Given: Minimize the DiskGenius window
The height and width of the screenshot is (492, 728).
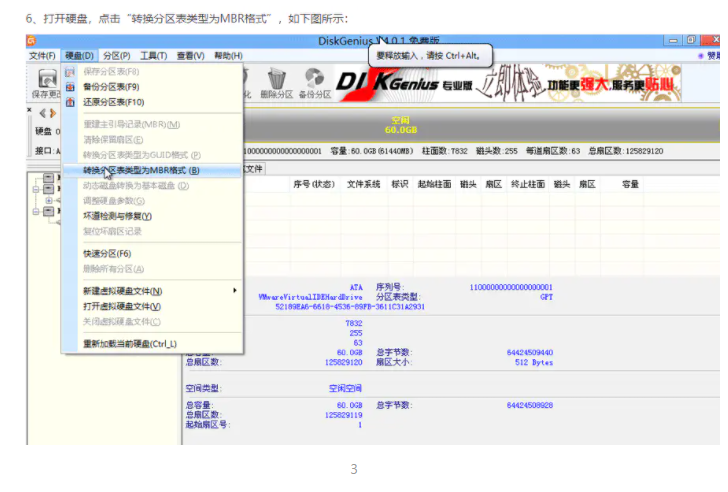Looking at the screenshot, I should click(673, 40).
